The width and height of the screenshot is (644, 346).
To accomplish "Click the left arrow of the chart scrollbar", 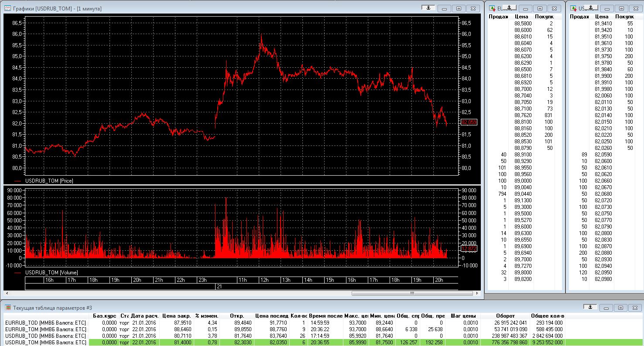I will tap(6, 294).
